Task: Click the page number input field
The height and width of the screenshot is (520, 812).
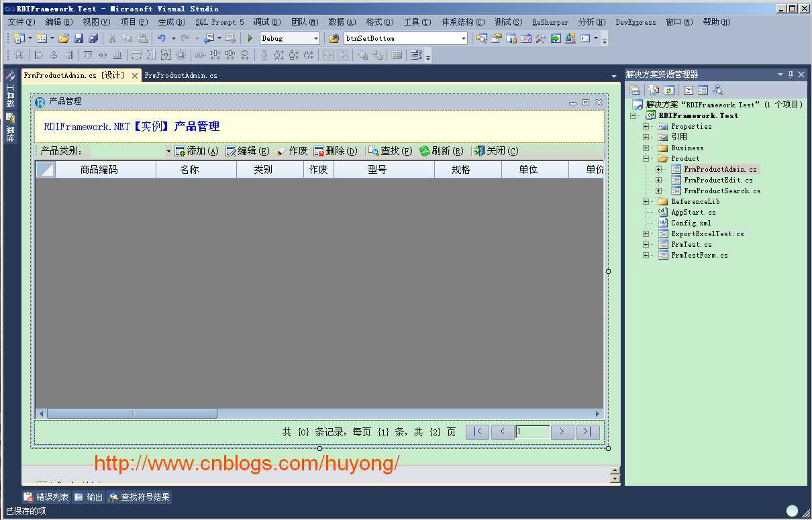Action: pyautogui.click(x=533, y=432)
